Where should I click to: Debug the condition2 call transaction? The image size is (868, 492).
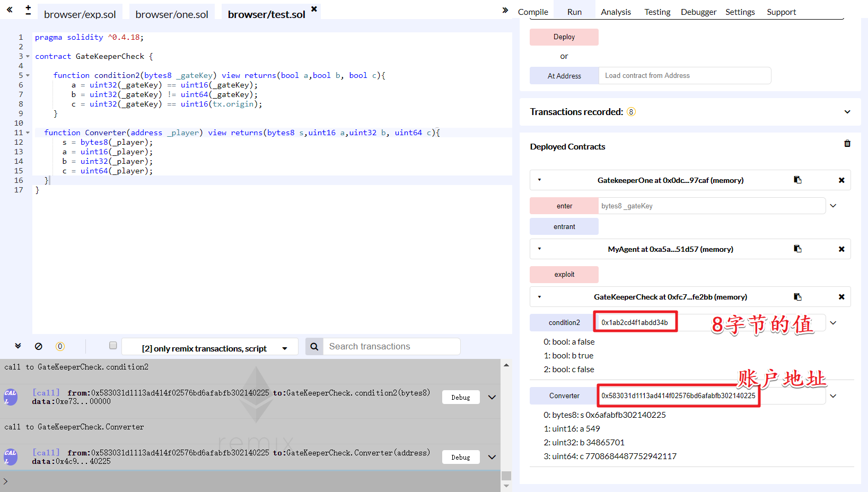coord(461,397)
